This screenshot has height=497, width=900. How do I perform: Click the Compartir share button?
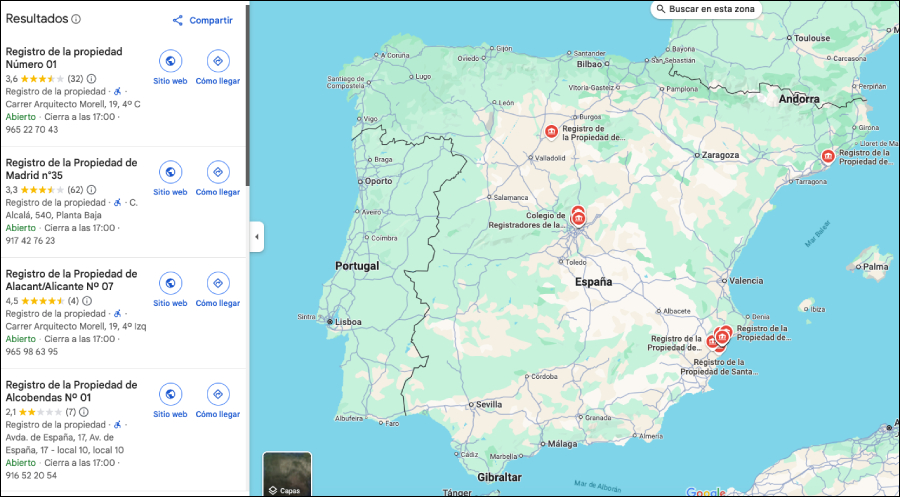[x=203, y=20]
